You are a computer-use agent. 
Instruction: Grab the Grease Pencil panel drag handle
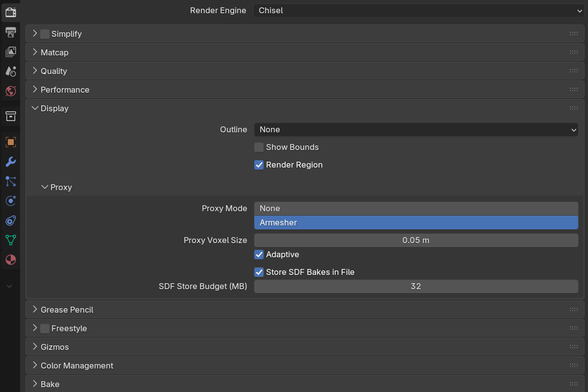pos(574,310)
